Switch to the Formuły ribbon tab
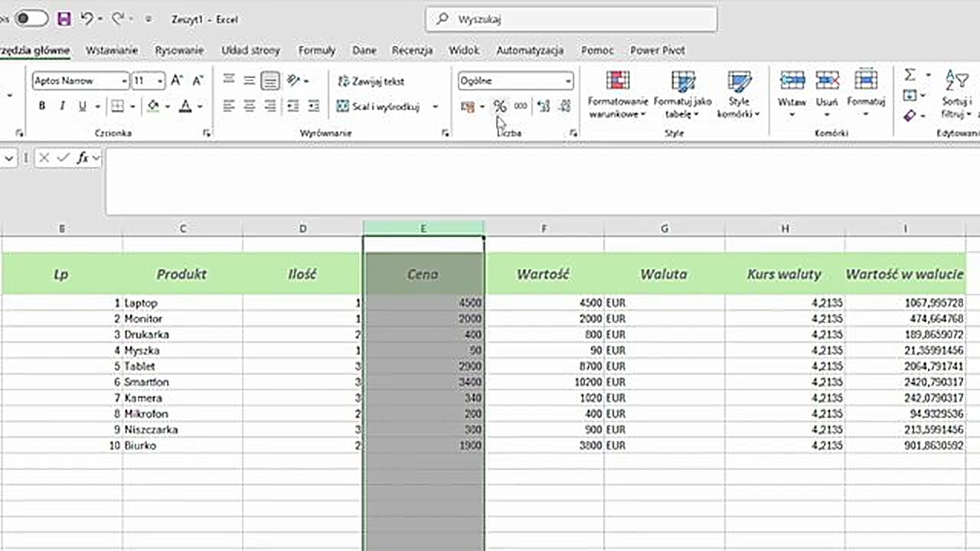The width and height of the screenshot is (980, 551). pyautogui.click(x=317, y=50)
